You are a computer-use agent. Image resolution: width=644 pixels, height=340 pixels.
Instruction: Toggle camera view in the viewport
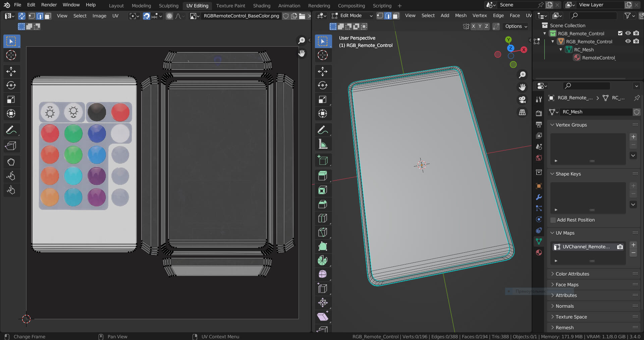[522, 100]
